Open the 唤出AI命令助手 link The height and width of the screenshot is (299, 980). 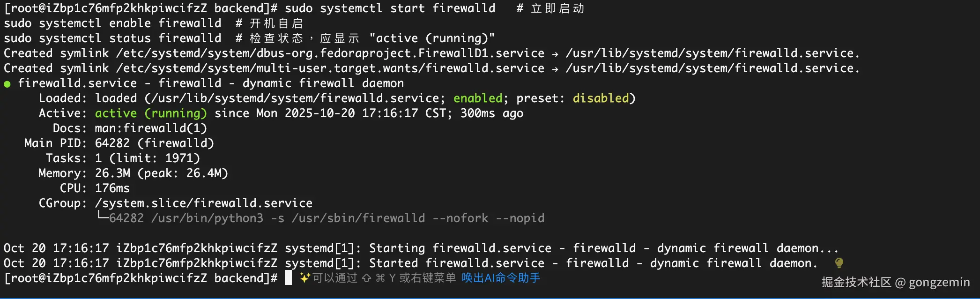[x=501, y=278]
